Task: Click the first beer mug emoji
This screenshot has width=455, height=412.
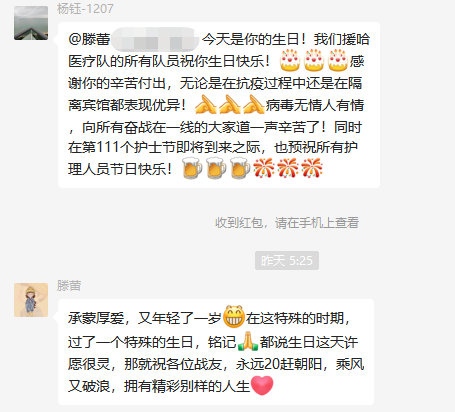Action: click(x=192, y=168)
